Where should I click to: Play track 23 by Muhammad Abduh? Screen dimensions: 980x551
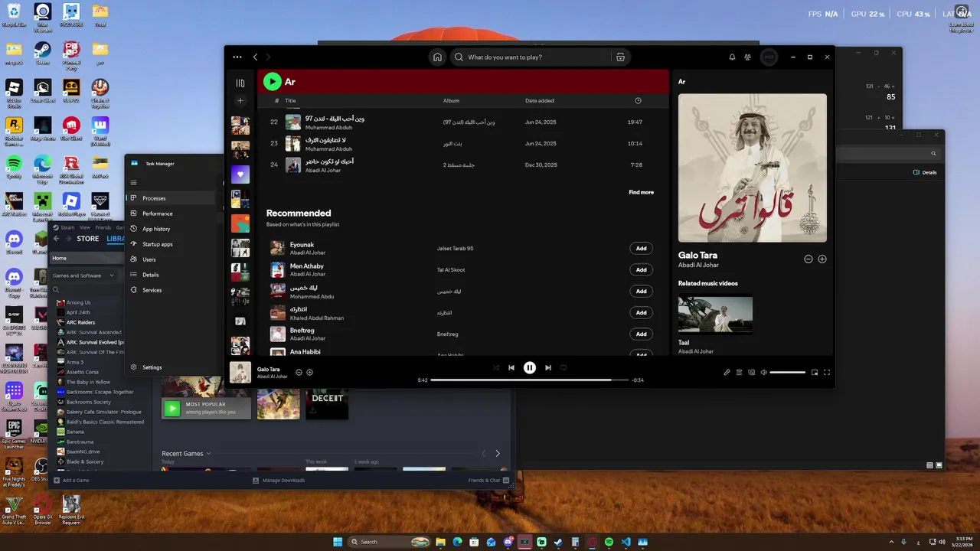pyautogui.click(x=273, y=143)
